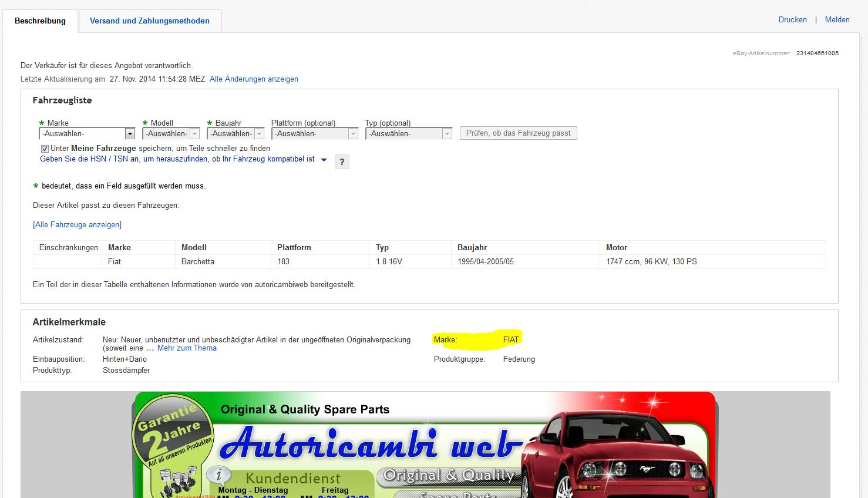Click the '27. Nov. 2014 11:54:28 MEZ' timestamp
Viewport: 868px width, 498px height.
pyautogui.click(x=157, y=79)
